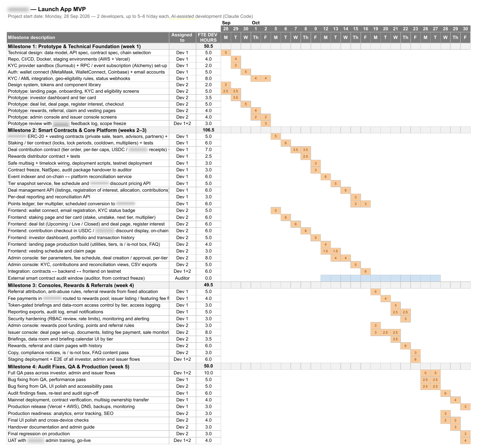The height and width of the screenshot is (448, 477).
Task: Click 'Per-deal reporting and reconciliation API' cell
Action: [88, 197]
